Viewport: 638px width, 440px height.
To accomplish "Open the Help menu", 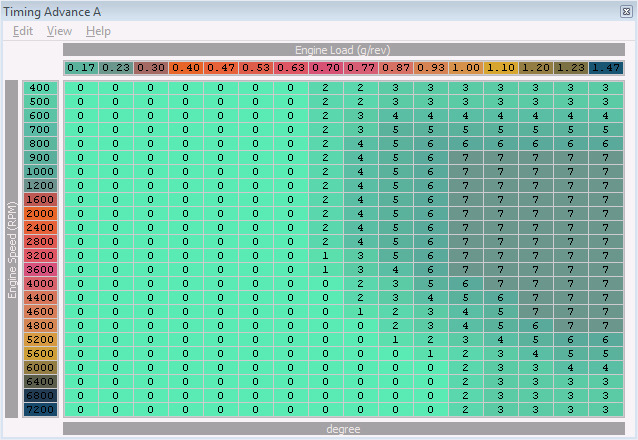I will (x=98, y=31).
